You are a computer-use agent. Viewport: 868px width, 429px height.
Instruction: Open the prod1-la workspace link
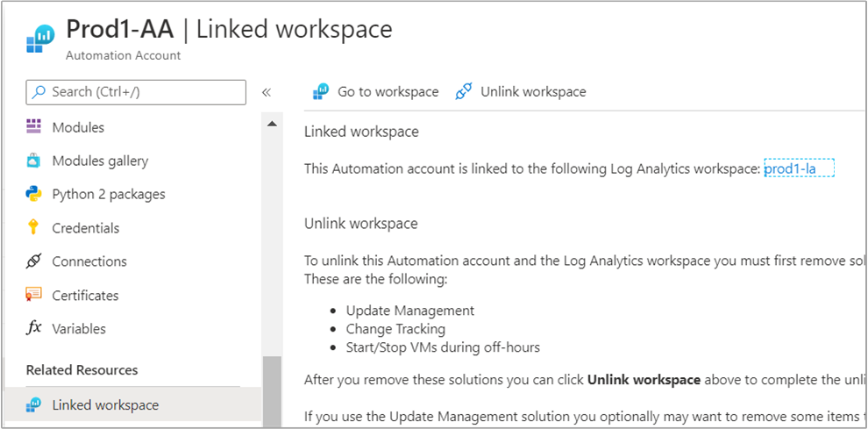798,168
